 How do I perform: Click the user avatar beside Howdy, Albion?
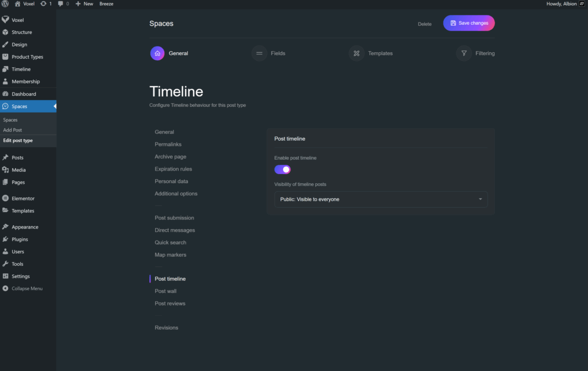tap(581, 3)
